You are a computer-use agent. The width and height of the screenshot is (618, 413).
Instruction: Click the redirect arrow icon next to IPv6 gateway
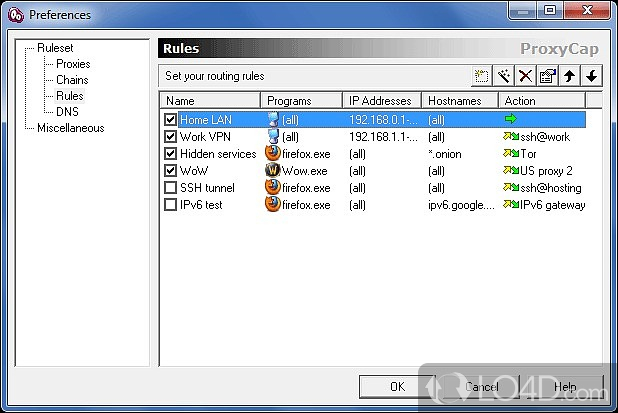(511, 204)
